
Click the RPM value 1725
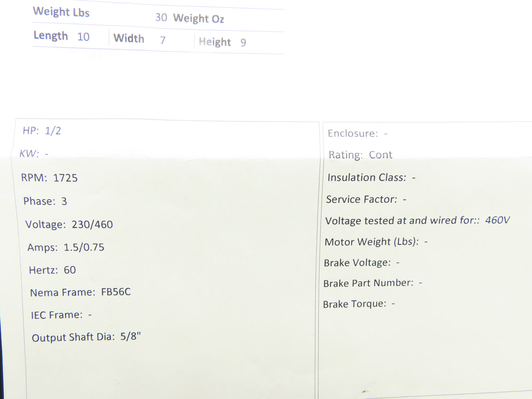tap(65, 178)
